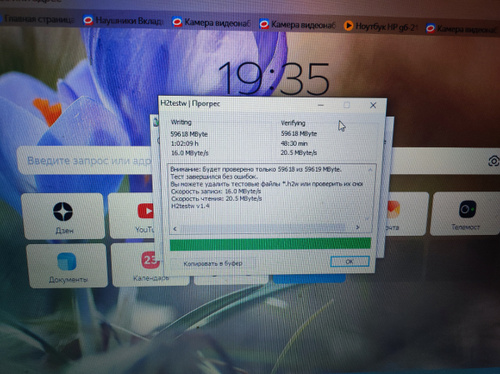This screenshot has height=374, width=500.
Task: Open the Телемост tile
Action: pos(466,214)
